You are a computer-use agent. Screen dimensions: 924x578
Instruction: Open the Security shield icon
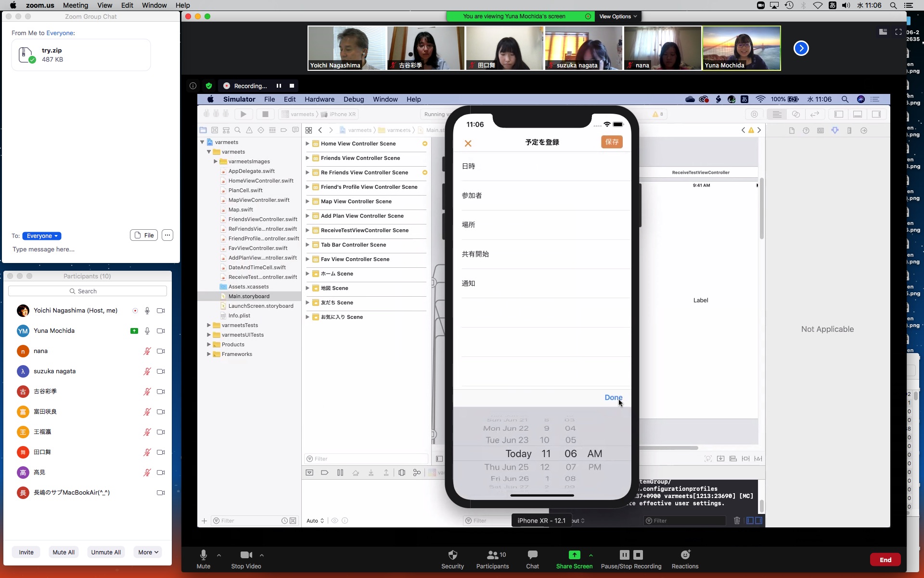452,555
